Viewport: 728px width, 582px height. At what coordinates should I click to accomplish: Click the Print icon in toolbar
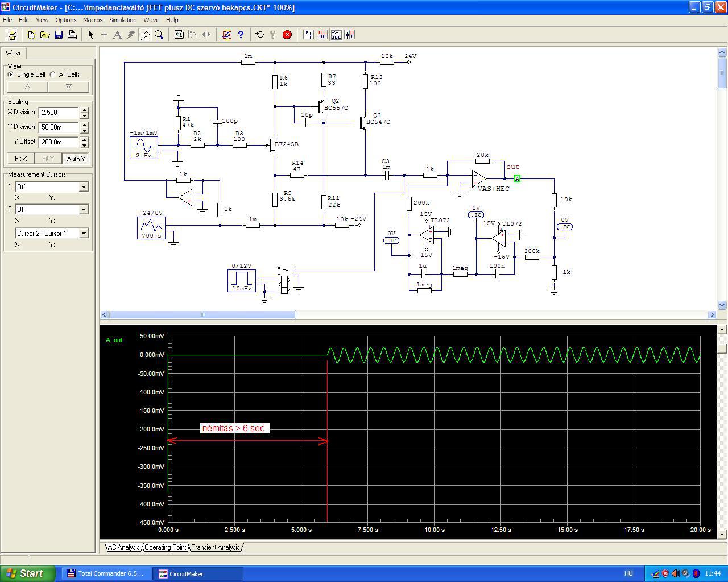(72, 35)
